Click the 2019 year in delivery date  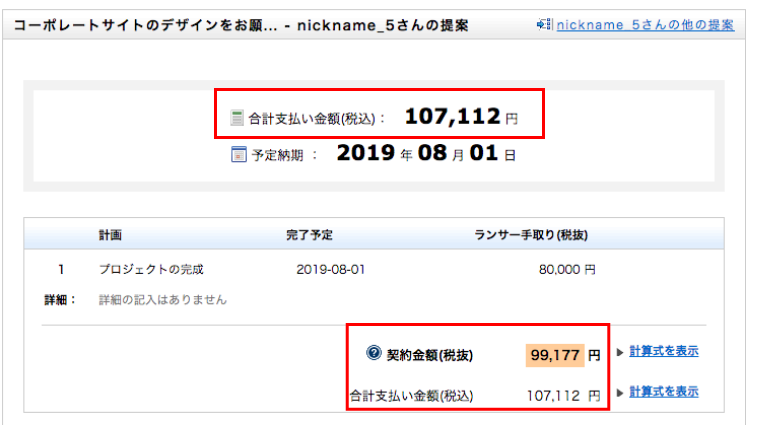(x=366, y=153)
